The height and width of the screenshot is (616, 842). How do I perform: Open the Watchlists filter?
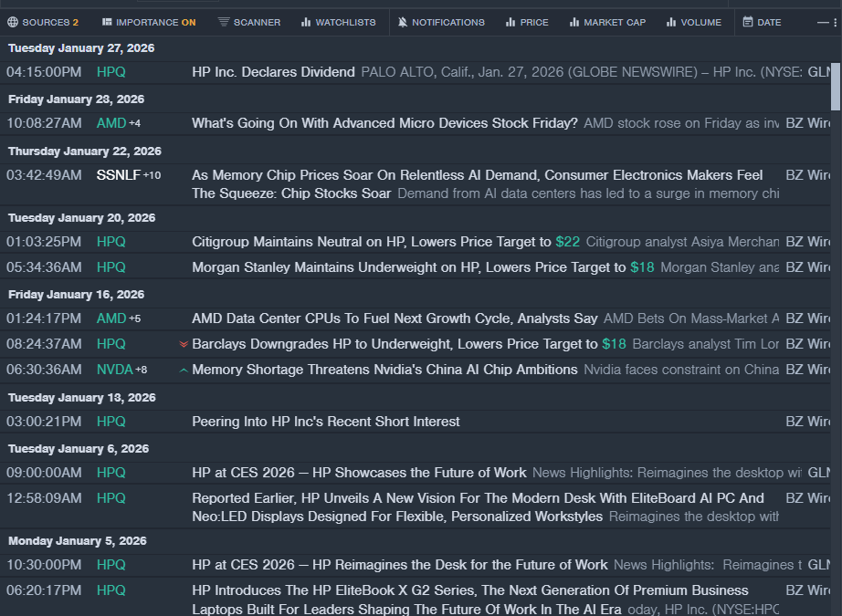click(x=338, y=22)
